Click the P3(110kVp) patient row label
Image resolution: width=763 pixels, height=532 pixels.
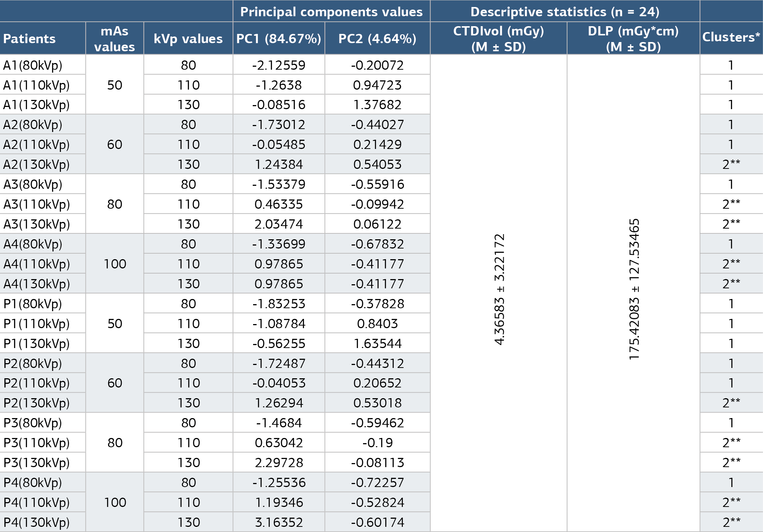tap(37, 442)
